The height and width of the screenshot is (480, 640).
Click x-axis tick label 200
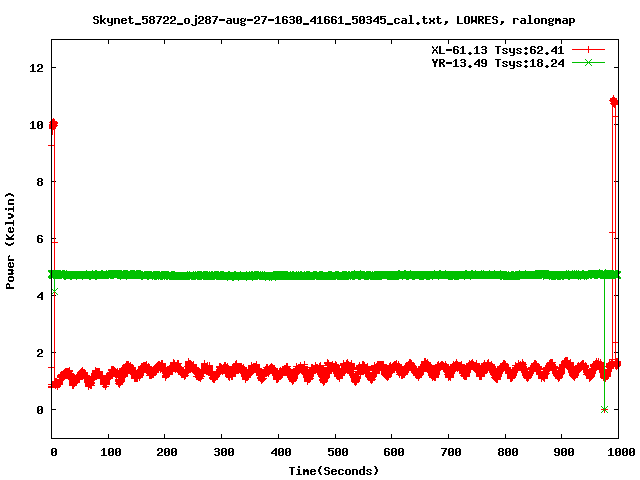167,452
